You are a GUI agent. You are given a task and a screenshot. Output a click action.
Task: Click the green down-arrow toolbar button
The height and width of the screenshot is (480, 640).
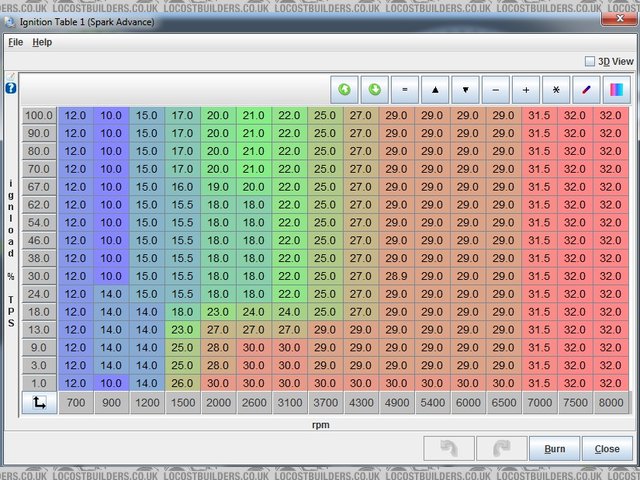pos(375,90)
